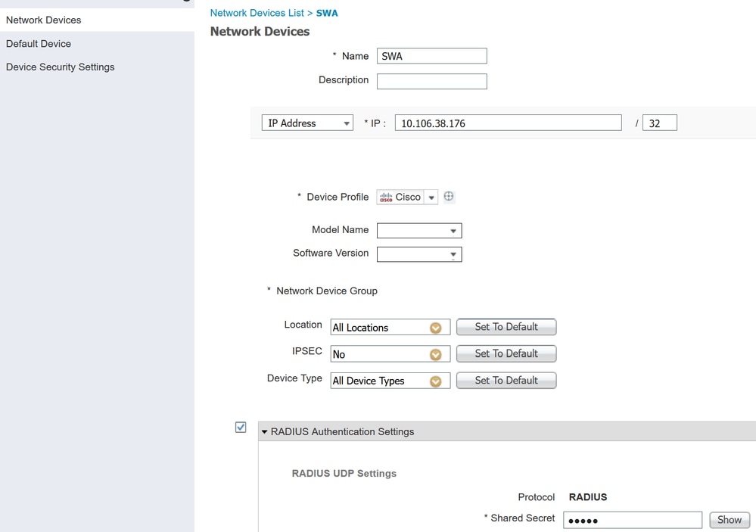
Task: Open the Model Name dropdown
Action: (x=419, y=231)
